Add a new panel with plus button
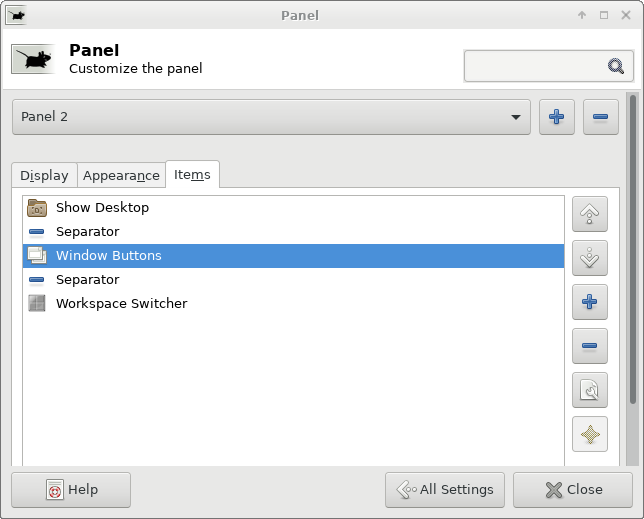 557,117
